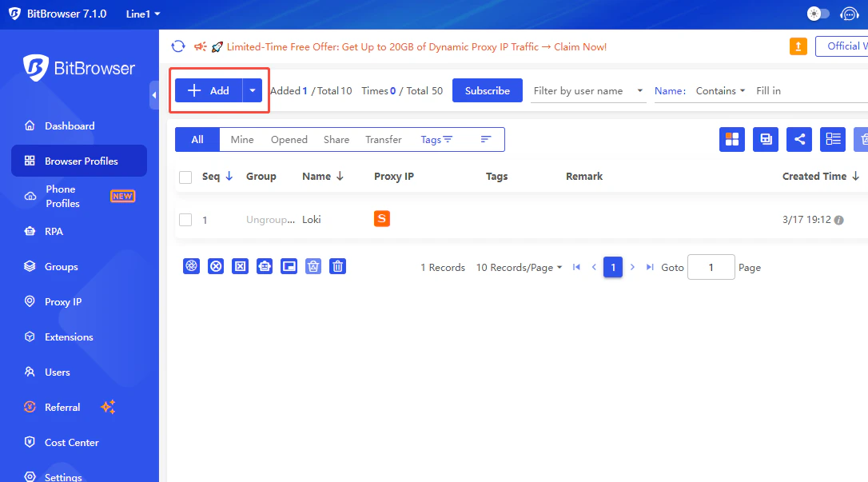Sort by Name column arrow
868x482 pixels.
point(340,176)
